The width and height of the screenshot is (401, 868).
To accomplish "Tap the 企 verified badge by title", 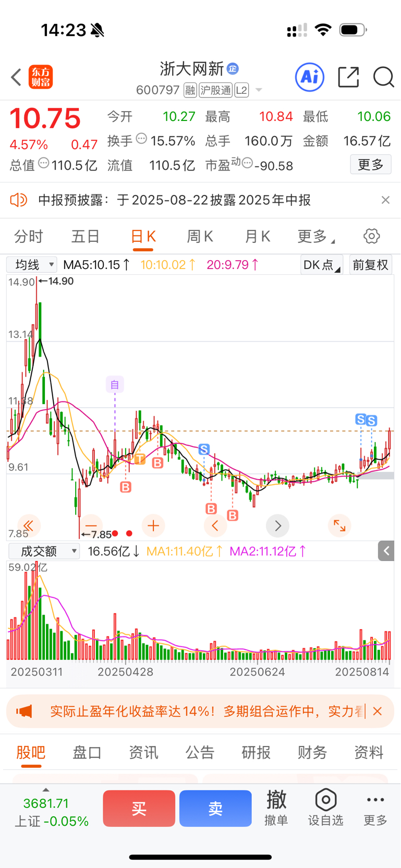I will (233, 68).
